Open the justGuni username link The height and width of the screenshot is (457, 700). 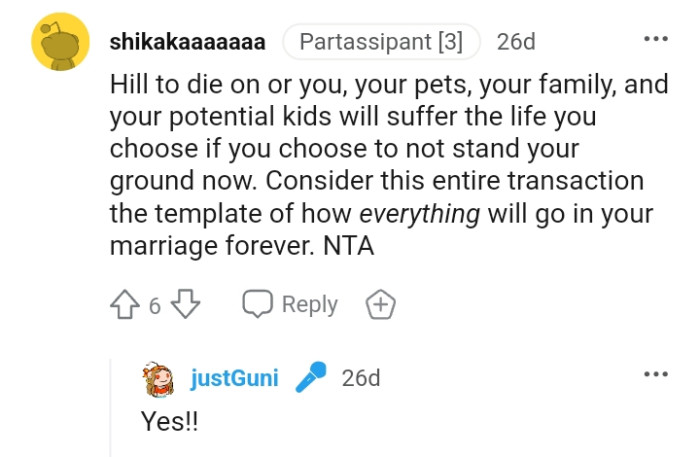[234, 379]
